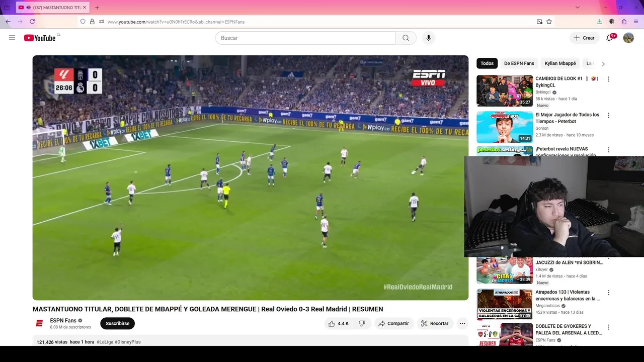Open Atrapados 133 video thumbnail

pos(505,304)
